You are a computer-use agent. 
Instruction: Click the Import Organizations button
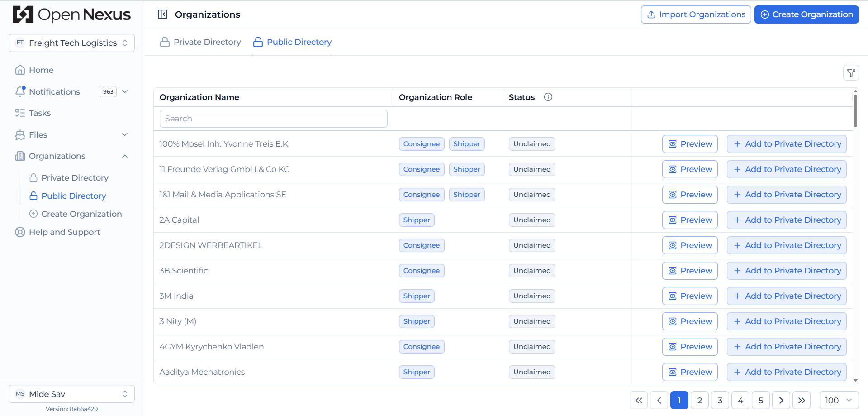[x=696, y=14]
